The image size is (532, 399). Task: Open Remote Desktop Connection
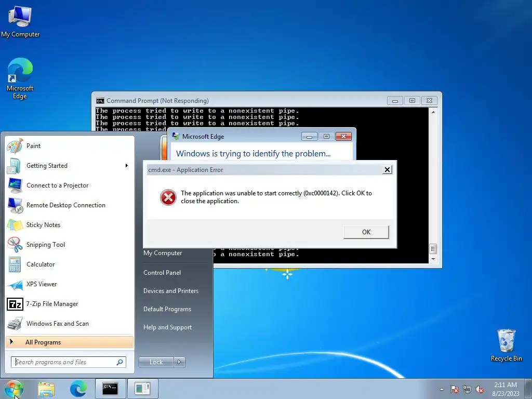pos(70,205)
